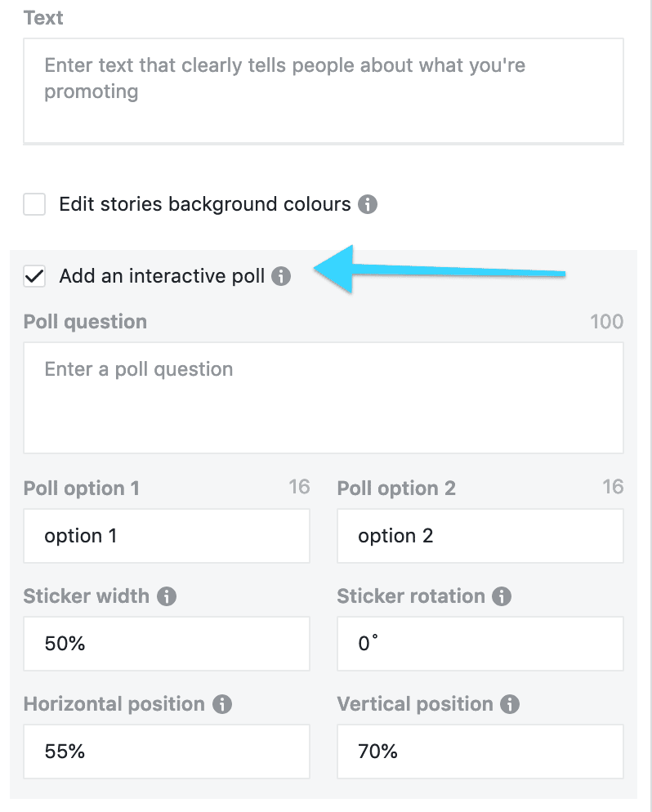Click the Sticker width 50% field

point(167,644)
